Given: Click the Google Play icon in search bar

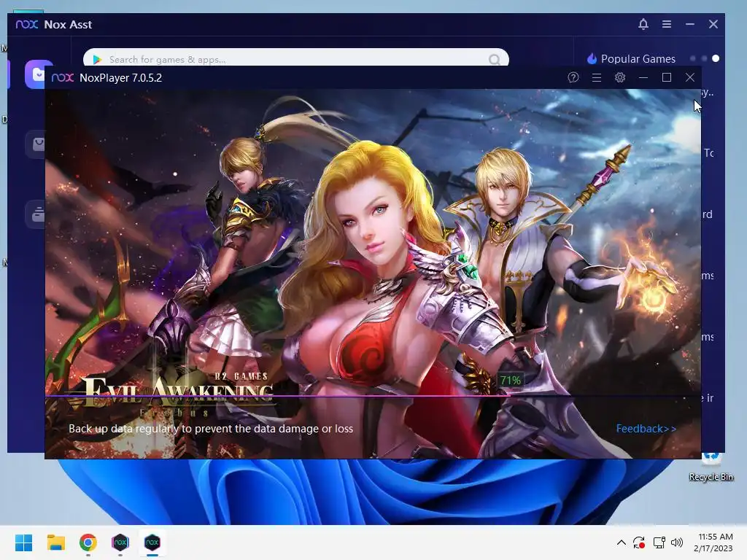Looking at the screenshot, I should pyautogui.click(x=97, y=60).
